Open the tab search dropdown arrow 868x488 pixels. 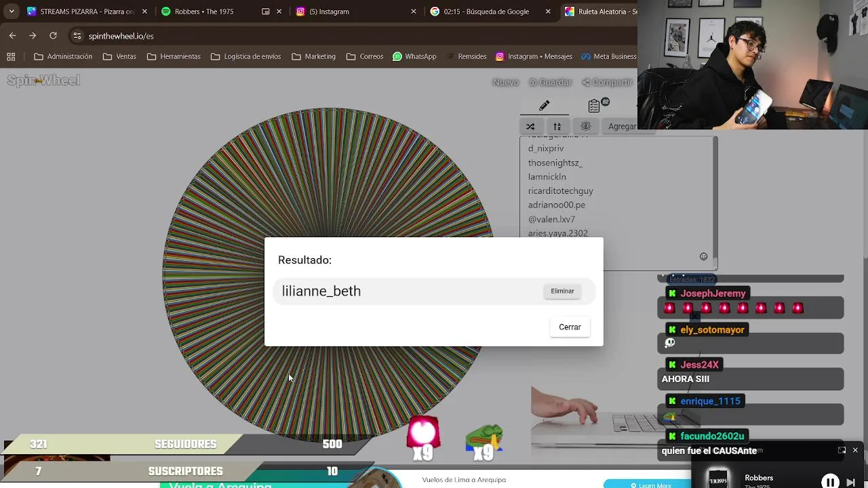click(x=11, y=12)
